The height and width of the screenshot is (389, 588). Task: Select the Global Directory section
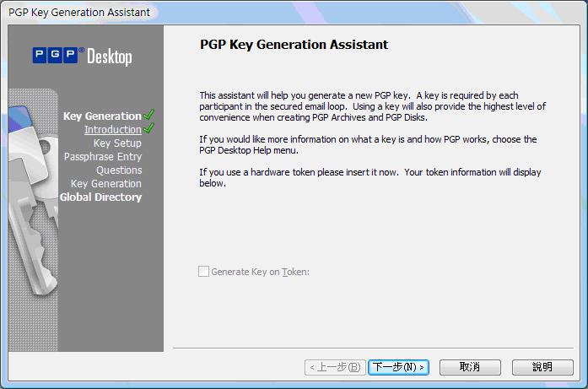(100, 197)
